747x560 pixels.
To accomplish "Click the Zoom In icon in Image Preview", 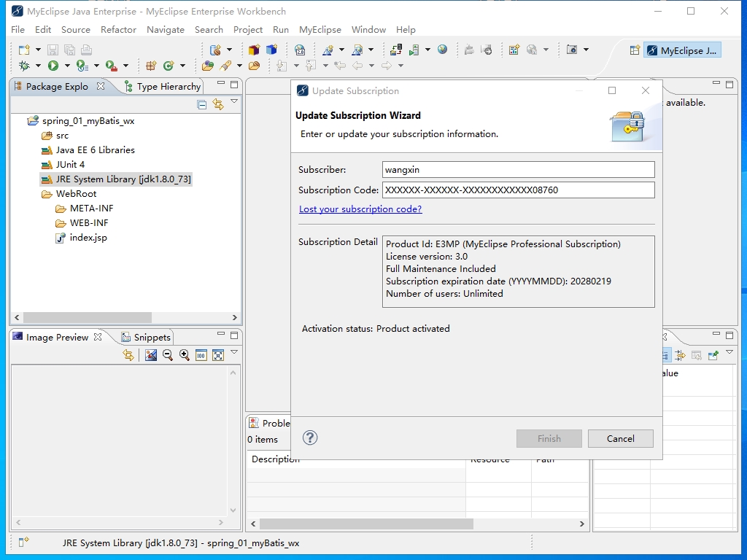I will click(185, 355).
